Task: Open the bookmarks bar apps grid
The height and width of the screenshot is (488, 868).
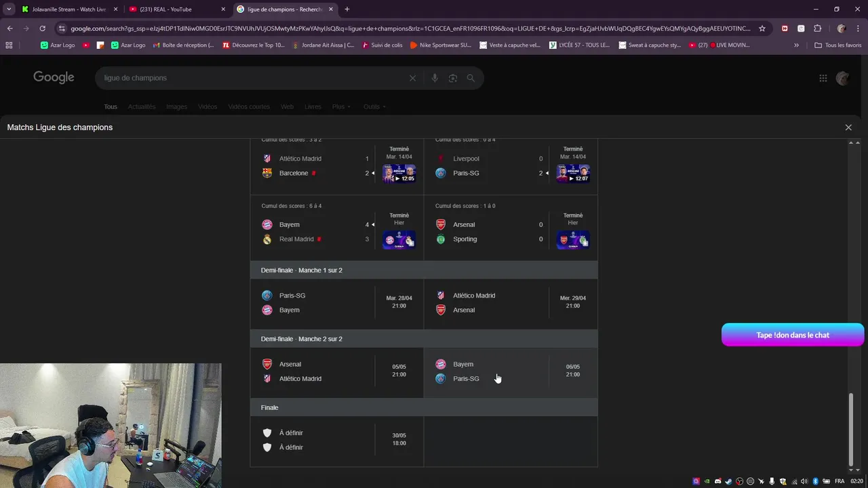Action: [x=9, y=45]
